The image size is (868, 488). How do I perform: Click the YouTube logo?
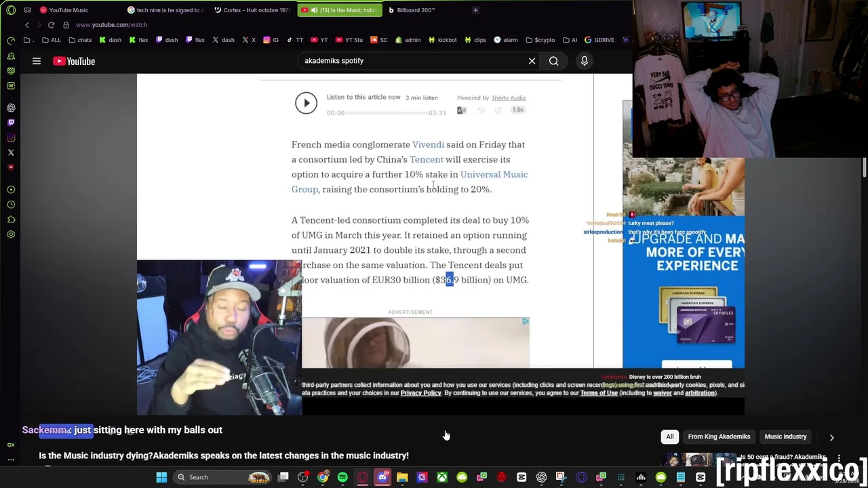pos(74,61)
